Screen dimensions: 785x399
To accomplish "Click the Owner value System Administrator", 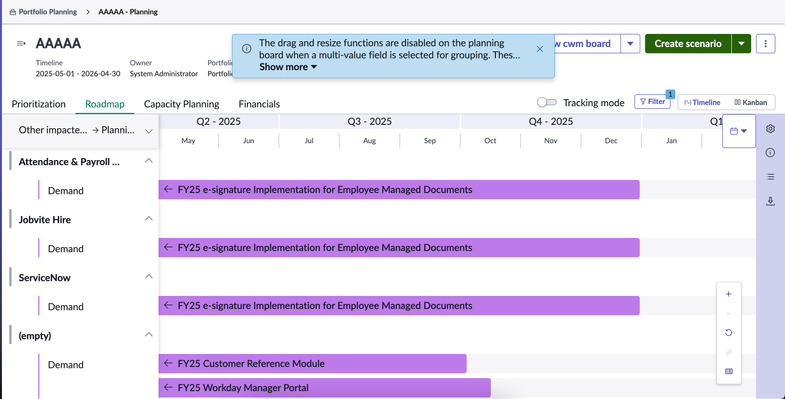I will click(x=164, y=74).
